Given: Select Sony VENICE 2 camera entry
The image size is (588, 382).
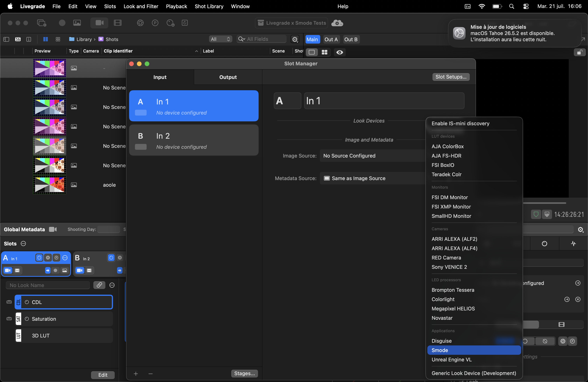Looking at the screenshot, I should [474, 267].
